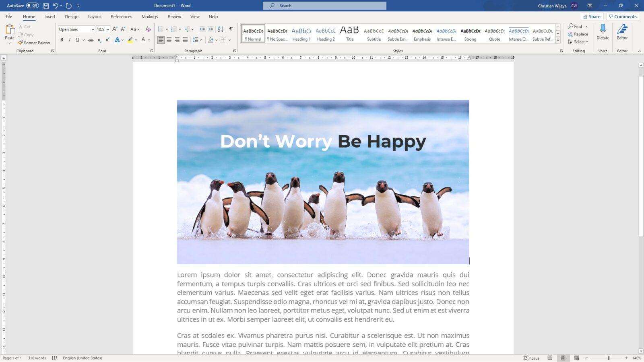644x362 pixels.
Task: Switch to the Insert ribbon tab
Action: [50, 16]
